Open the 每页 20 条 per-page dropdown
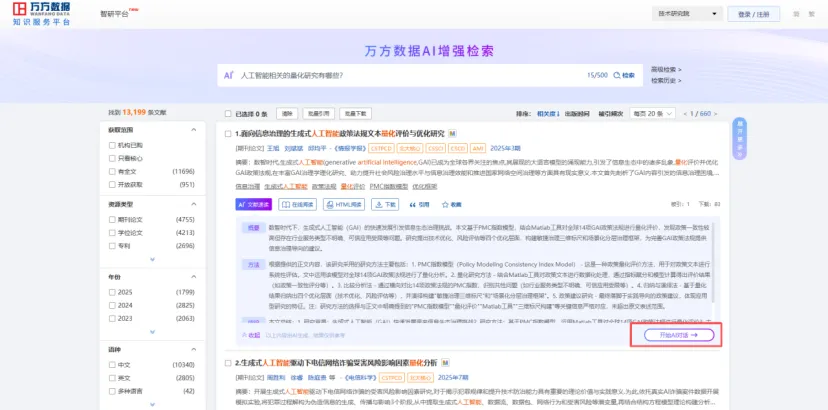Viewport: 828px width, 410px height. [643, 114]
